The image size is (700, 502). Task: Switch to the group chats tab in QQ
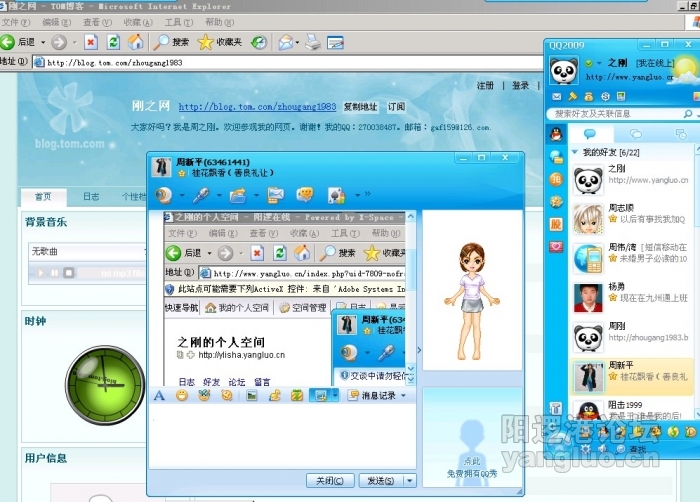tap(636, 134)
